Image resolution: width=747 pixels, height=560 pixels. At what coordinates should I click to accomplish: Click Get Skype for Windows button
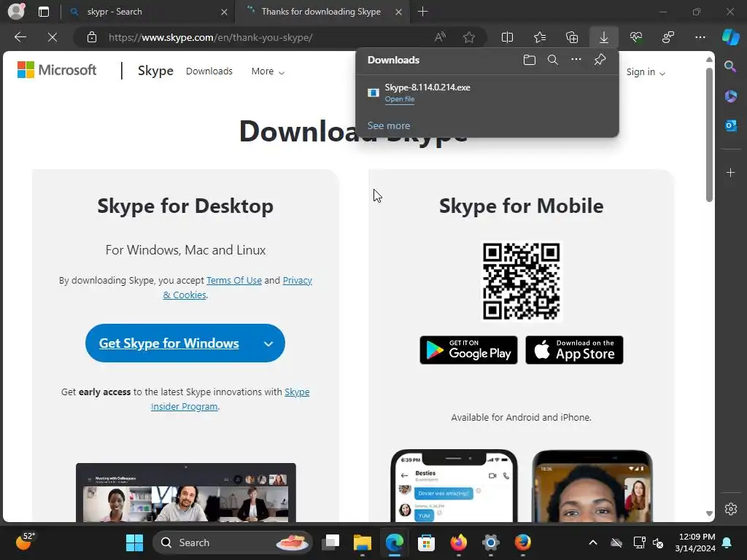tap(169, 343)
